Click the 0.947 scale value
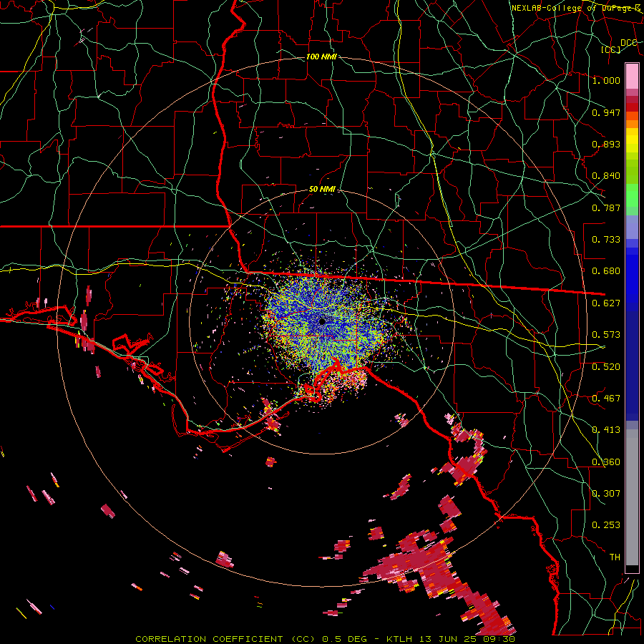Screen dimensions: 644x644 [x=606, y=112]
